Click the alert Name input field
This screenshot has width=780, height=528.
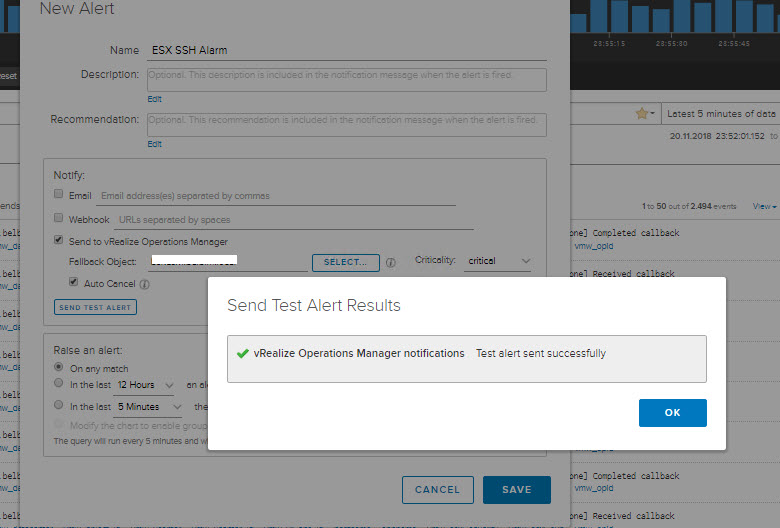pos(346,50)
